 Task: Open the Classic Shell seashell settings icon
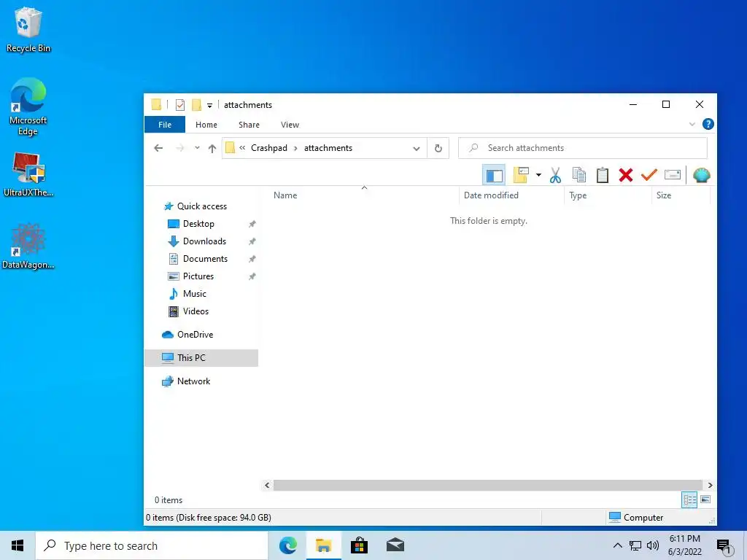(x=701, y=175)
